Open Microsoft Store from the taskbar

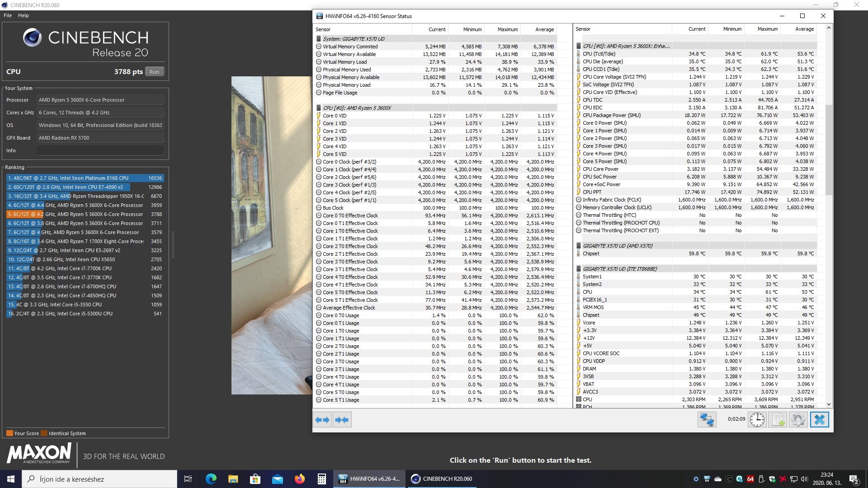255,479
